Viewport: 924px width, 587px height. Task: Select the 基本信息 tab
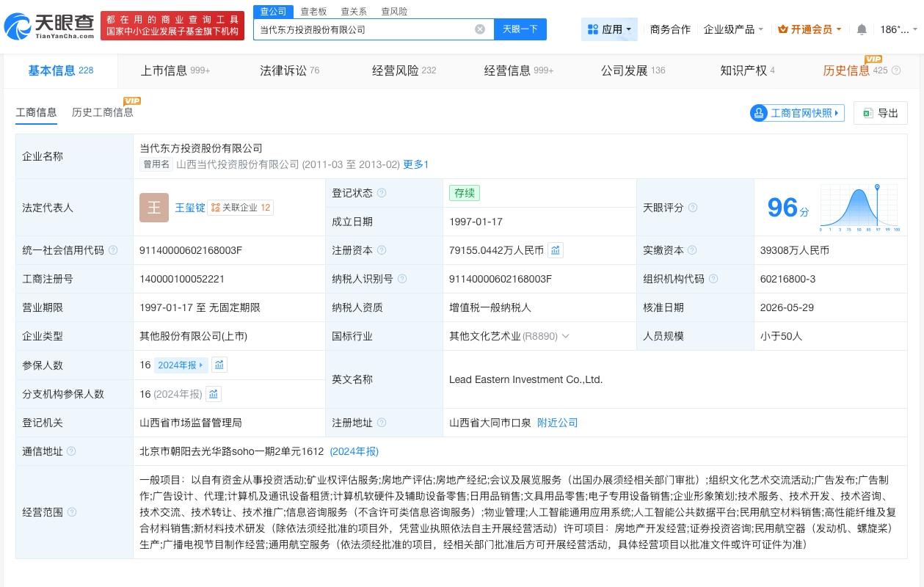pos(60,70)
